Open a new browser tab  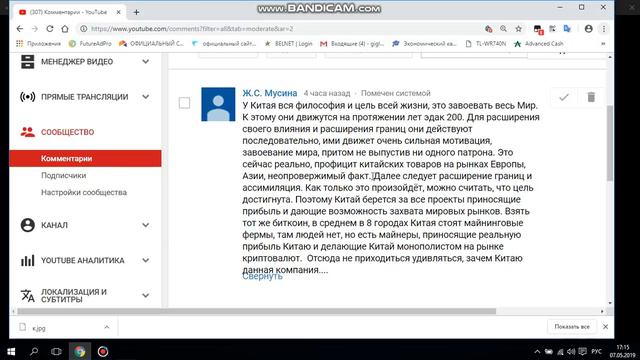[136, 13]
